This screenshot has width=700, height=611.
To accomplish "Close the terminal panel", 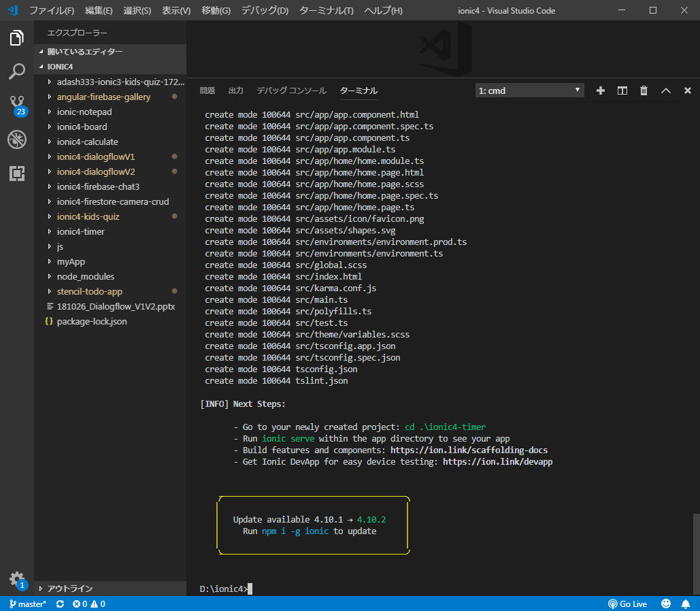I will click(x=688, y=90).
